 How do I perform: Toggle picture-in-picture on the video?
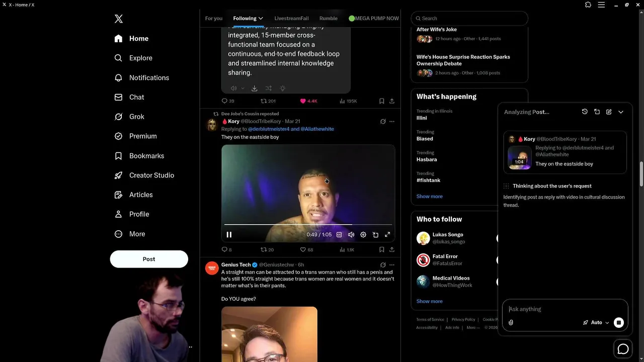pos(375,235)
